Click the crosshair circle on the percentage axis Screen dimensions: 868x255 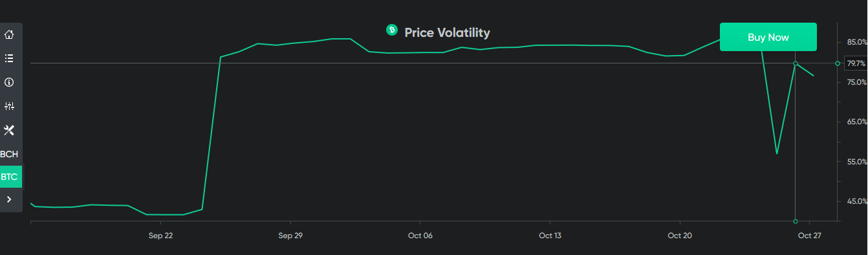tap(838, 63)
